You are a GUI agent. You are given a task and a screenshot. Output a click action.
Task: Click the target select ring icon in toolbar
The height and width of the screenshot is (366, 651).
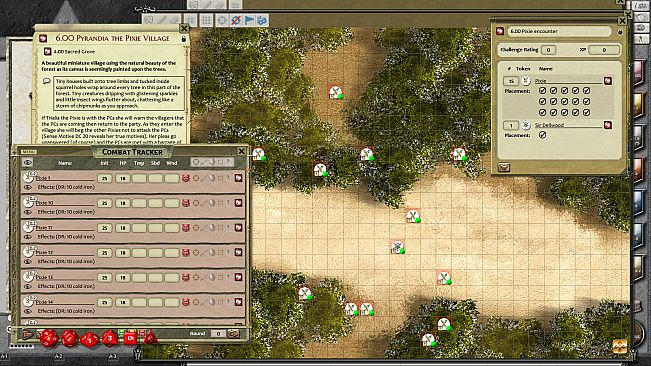pyautogui.click(x=222, y=20)
